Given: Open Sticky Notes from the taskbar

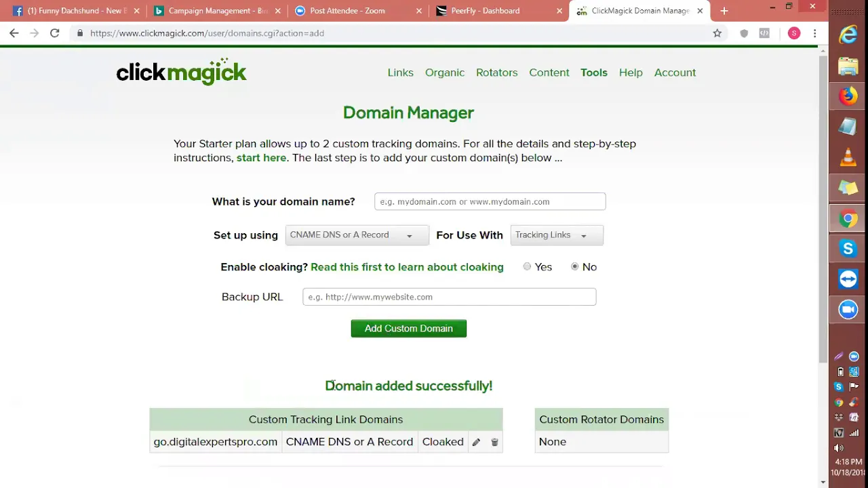Looking at the screenshot, I should (848, 188).
